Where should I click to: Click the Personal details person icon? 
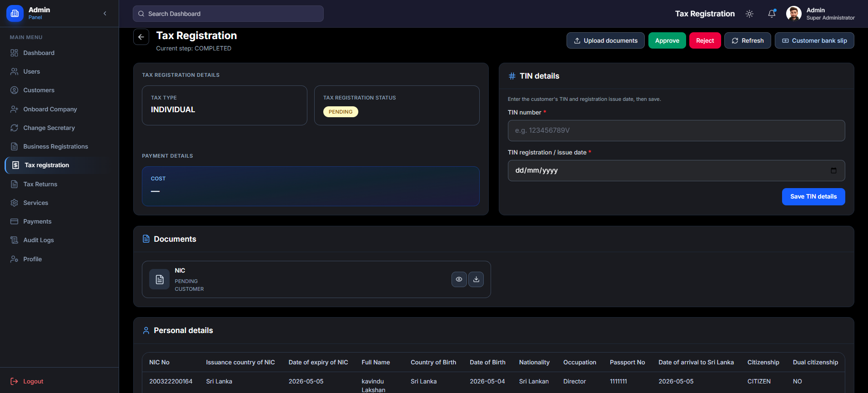coord(146,330)
